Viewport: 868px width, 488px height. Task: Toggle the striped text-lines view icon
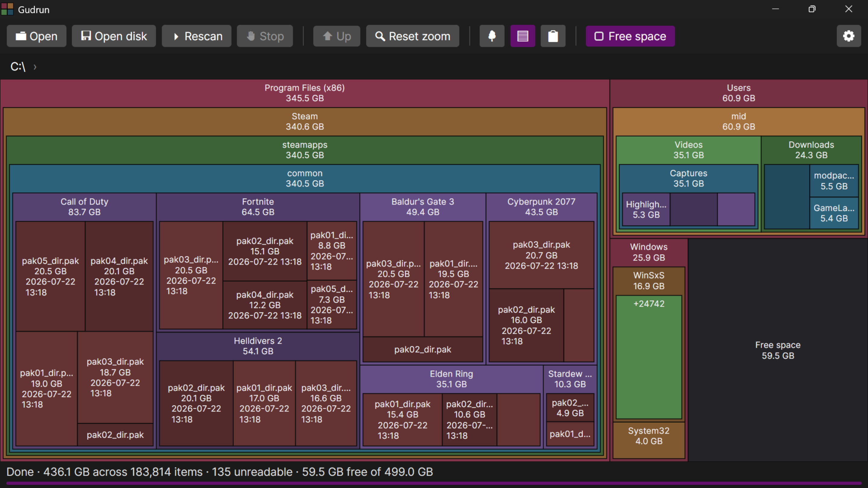[x=523, y=36]
